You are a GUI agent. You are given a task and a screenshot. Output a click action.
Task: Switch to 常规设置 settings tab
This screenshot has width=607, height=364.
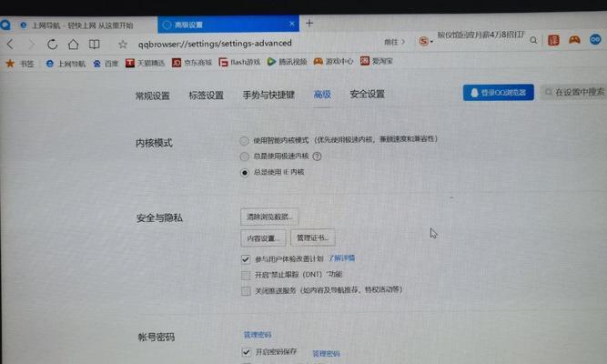point(153,96)
